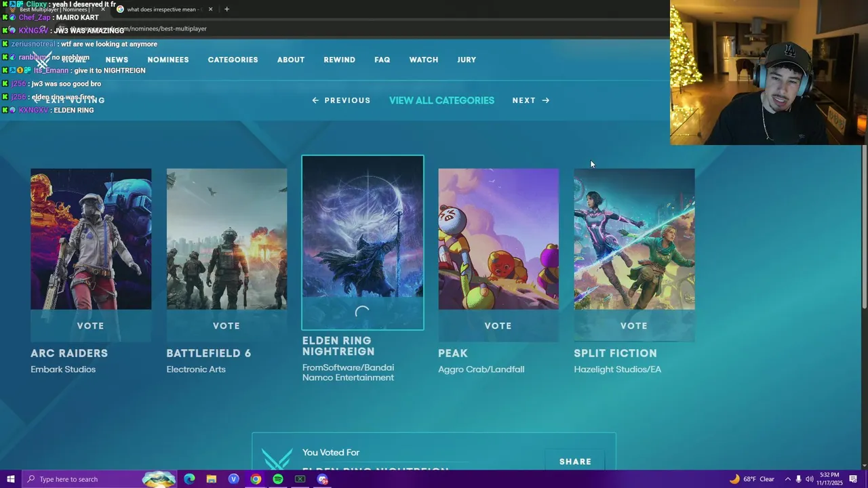Viewport: 868px width, 488px height.
Task: Show hidden system tray icons
Action: click(x=787, y=479)
